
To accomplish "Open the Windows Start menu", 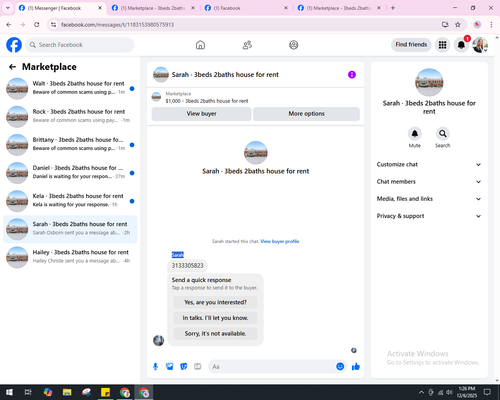I will coord(9,392).
